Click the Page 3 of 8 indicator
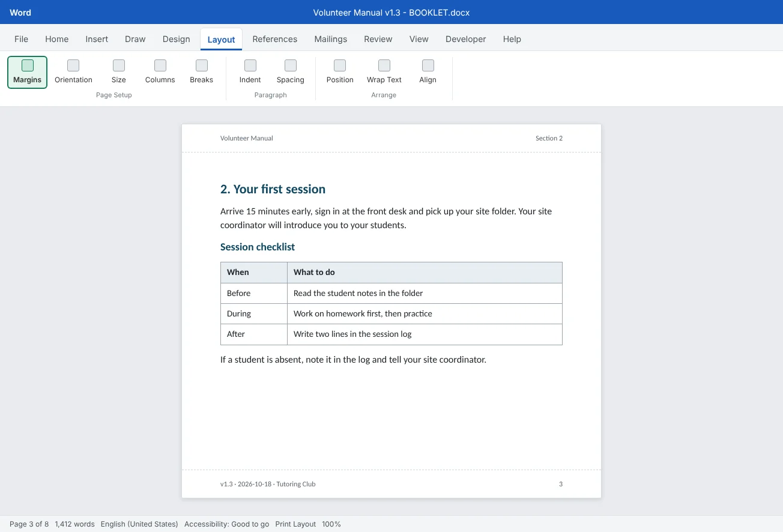This screenshot has height=532, width=783. 29,524
